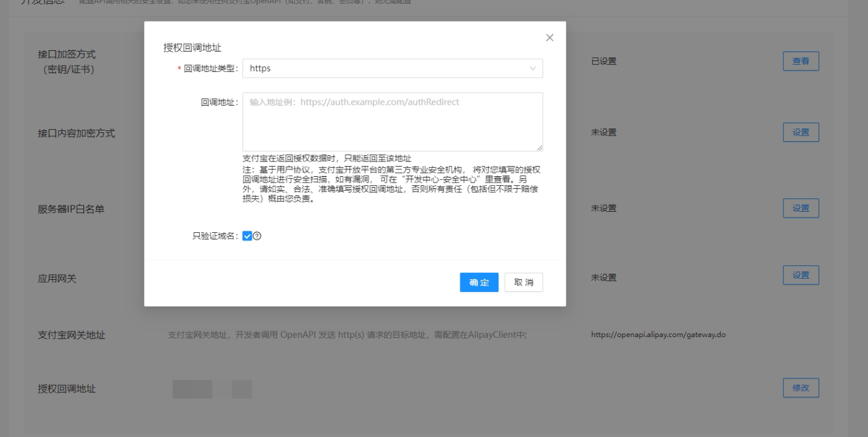Screen dimensions: 868x437
Task: Click 设置 for 应用网关
Action: (801, 275)
